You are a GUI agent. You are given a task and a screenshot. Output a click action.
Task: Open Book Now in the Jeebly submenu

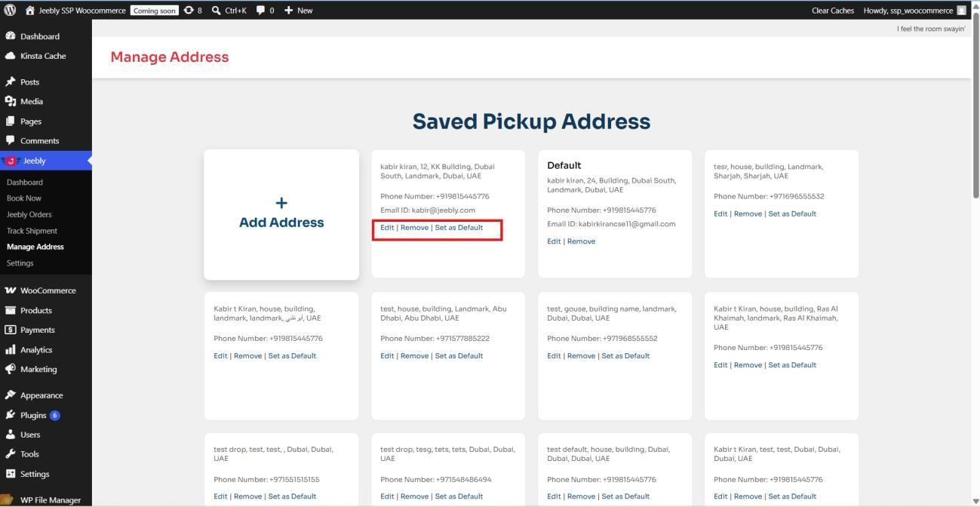(24, 198)
